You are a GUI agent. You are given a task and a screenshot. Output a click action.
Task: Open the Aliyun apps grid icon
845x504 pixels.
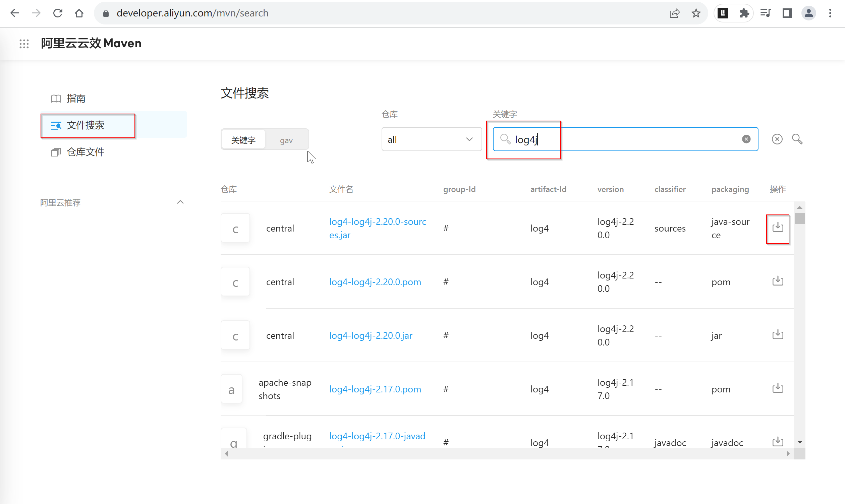pos(24,44)
